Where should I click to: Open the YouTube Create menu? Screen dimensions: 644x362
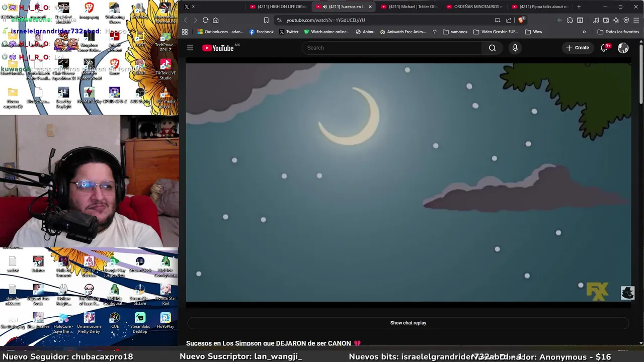(x=577, y=48)
